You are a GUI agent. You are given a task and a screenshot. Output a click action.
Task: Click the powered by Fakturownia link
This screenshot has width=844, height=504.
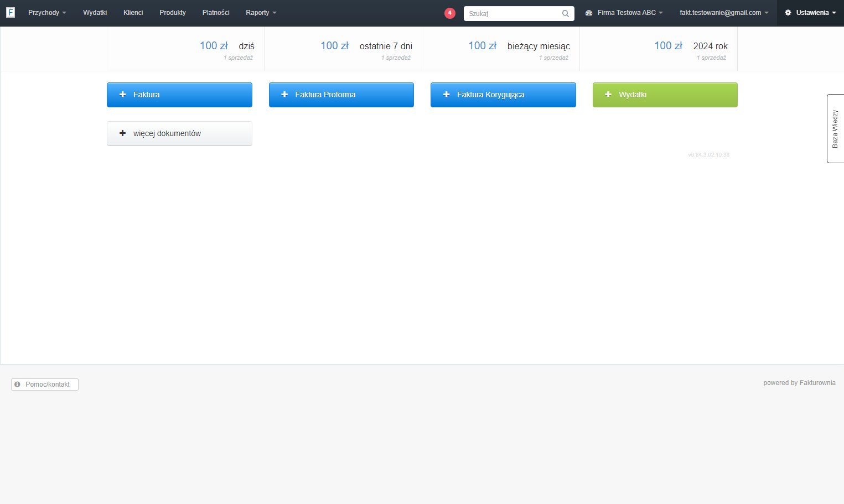799,383
